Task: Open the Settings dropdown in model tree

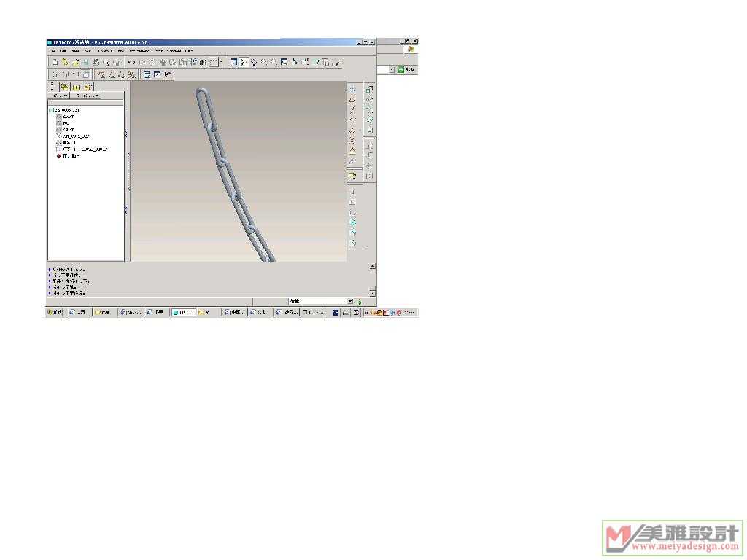Action: tap(88, 96)
